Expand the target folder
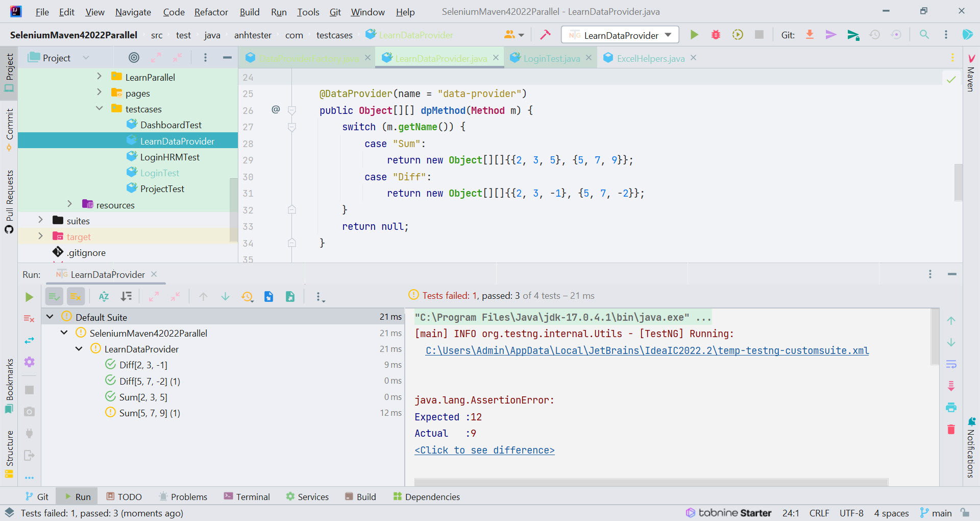 pyautogui.click(x=40, y=236)
